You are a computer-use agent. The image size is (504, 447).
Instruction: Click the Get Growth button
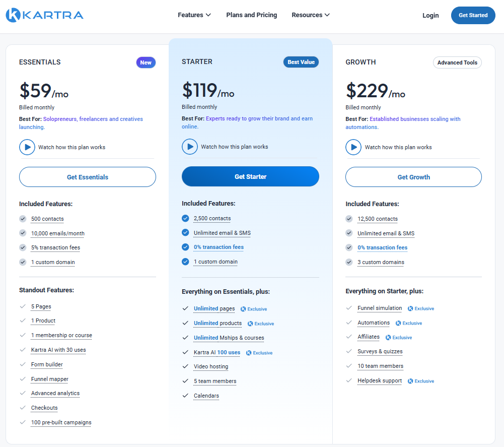tap(414, 177)
